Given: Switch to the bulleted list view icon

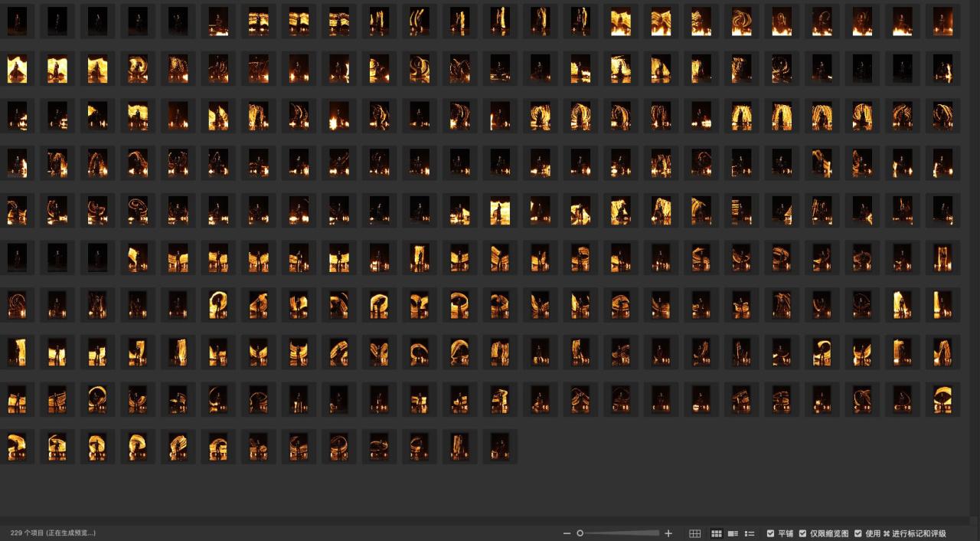Looking at the screenshot, I should pos(750,533).
